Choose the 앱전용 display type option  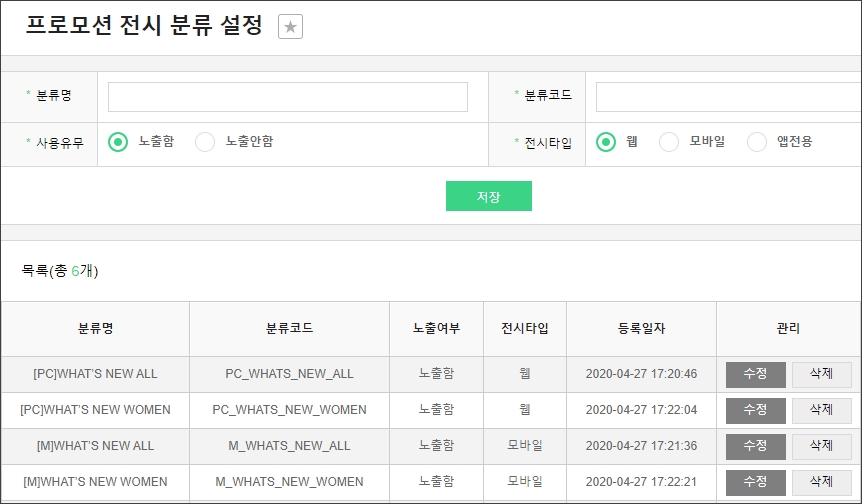pyautogui.click(x=757, y=142)
